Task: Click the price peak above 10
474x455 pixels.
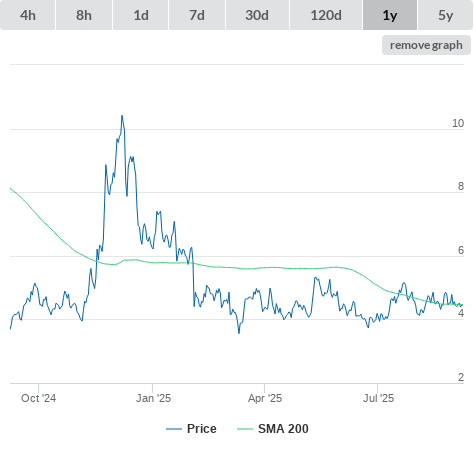Action: (122, 116)
